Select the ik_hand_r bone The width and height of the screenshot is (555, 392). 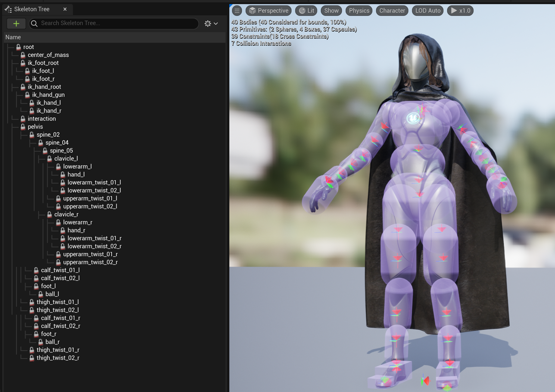click(49, 111)
